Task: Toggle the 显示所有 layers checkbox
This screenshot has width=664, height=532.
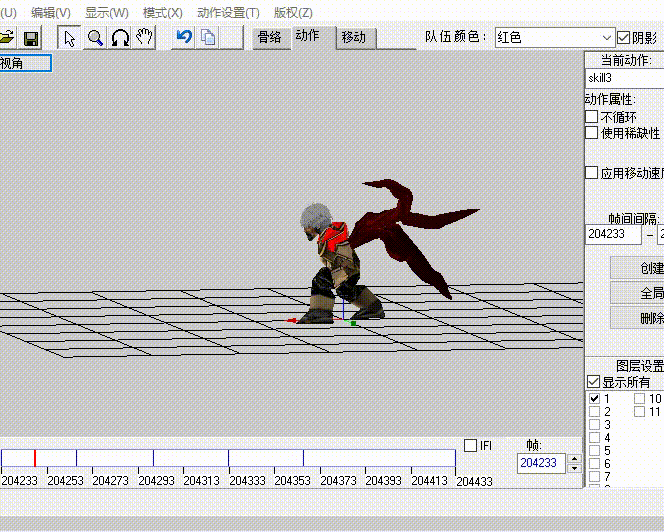Action: click(594, 382)
